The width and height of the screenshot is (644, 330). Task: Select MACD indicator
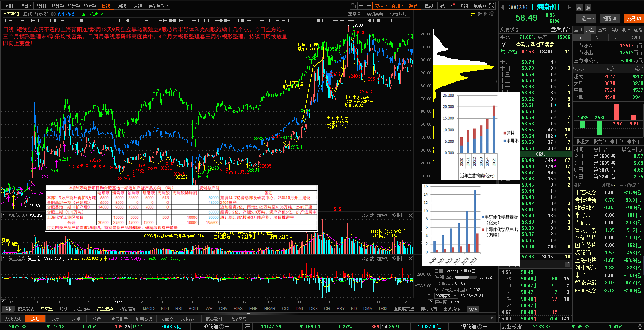148,309
